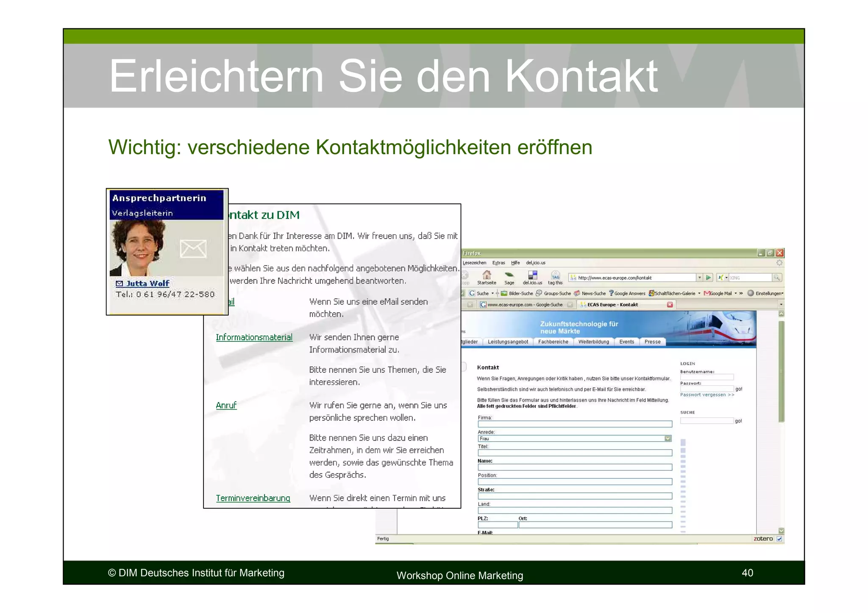Open Groups-Suche in the Google toolbar
The width and height of the screenshot is (868, 613).
point(553,293)
